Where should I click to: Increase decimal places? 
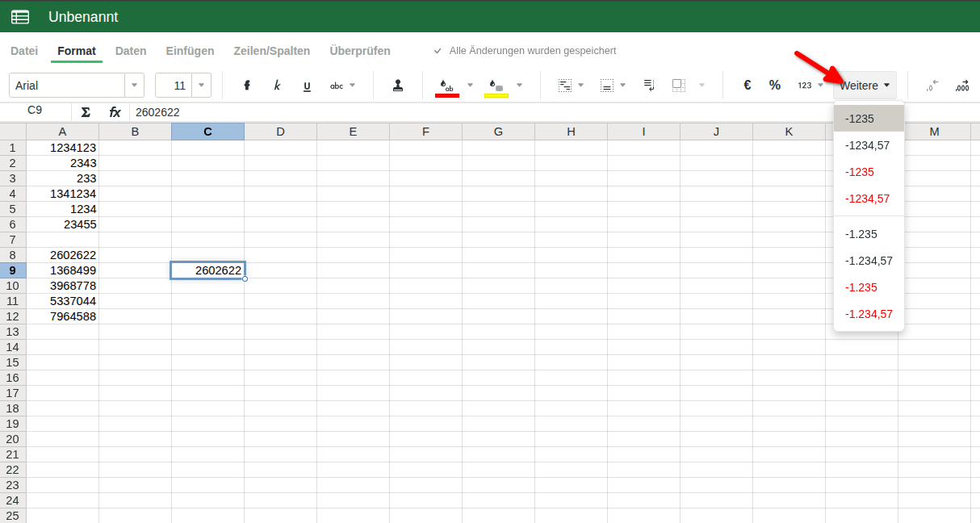point(961,86)
